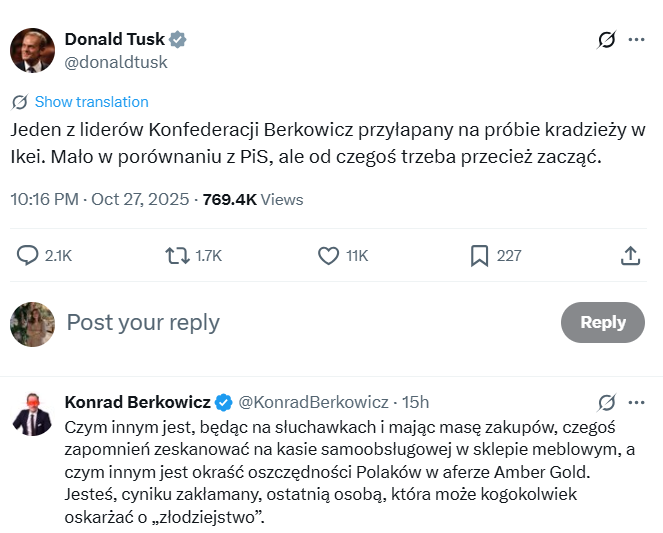This screenshot has height=533, width=663.
Task: Open more options menu on Tusk's post
Action: pyautogui.click(x=636, y=40)
